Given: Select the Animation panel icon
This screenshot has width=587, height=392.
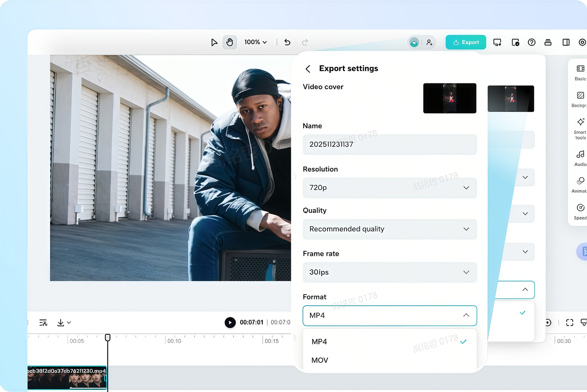Looking at the screenshot, I should coord(580,183).
